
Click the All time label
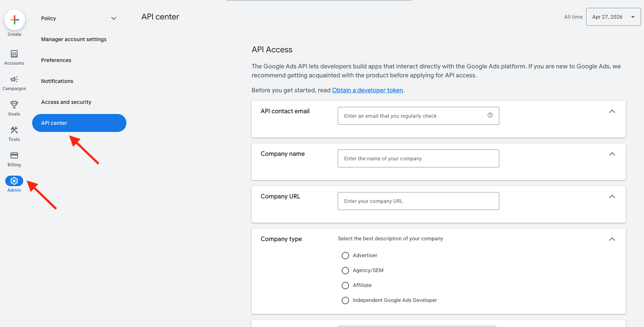(573, 17)
